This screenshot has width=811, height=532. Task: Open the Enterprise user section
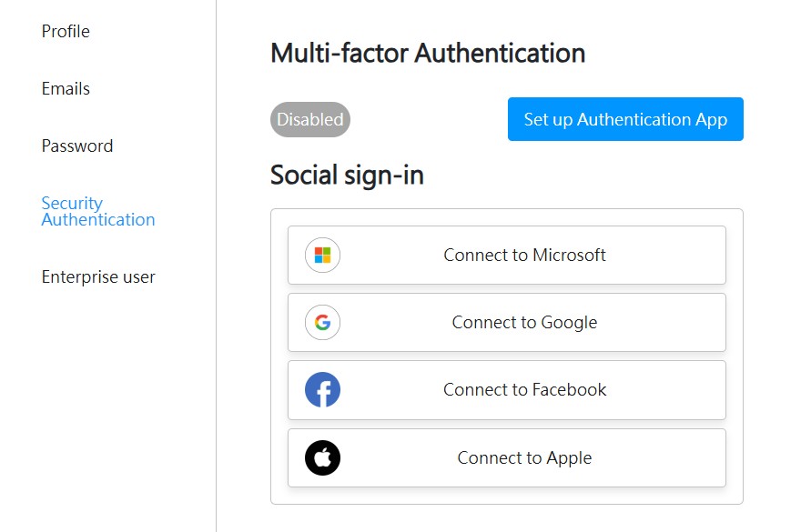point(98,277)
